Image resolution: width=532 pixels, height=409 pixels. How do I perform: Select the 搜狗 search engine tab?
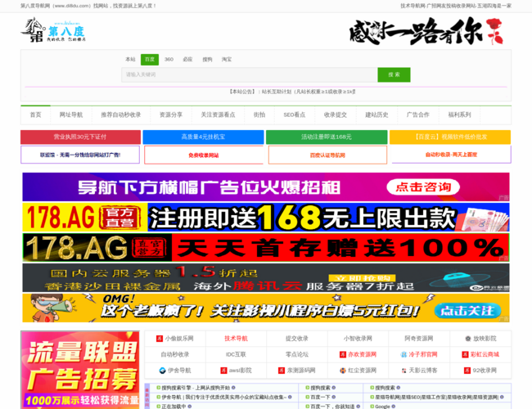pyautogui.click(x=207, y=60)
